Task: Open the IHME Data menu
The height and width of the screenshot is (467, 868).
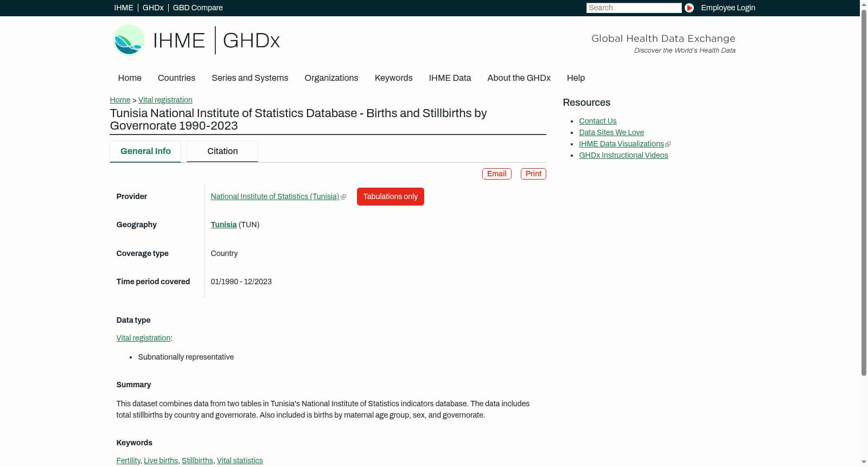Action: (450, 78)
